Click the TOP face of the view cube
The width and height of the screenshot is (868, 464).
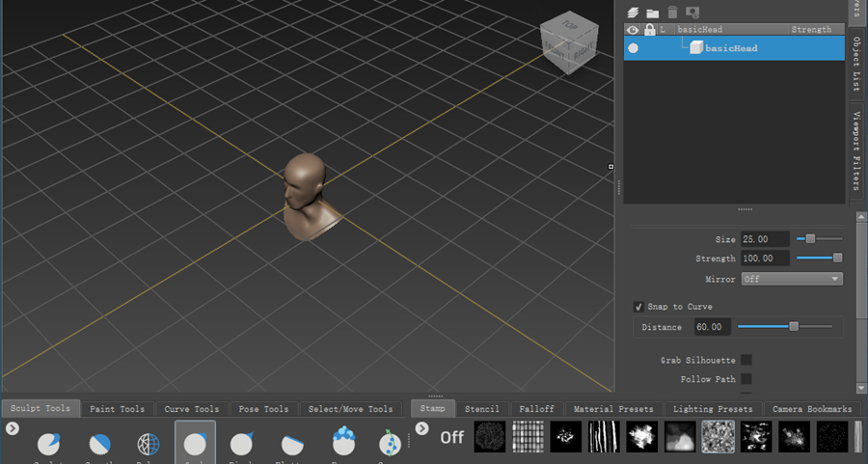click(x=569, y=25)
